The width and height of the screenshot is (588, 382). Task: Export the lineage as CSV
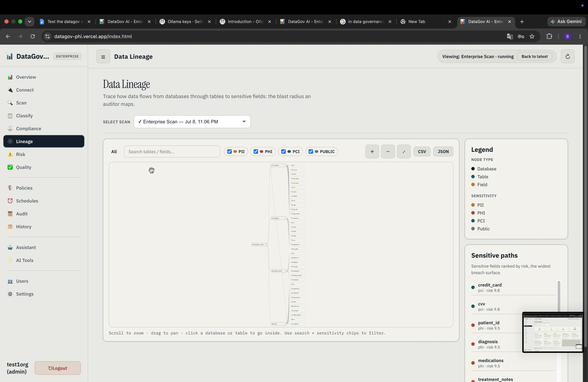click(x=422, y=151)
